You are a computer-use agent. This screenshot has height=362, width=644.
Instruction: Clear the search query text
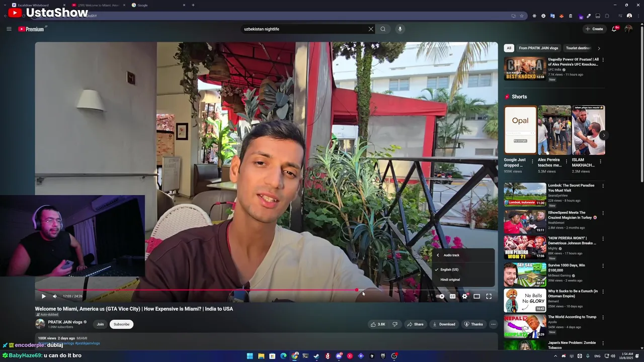pos(371,29)
